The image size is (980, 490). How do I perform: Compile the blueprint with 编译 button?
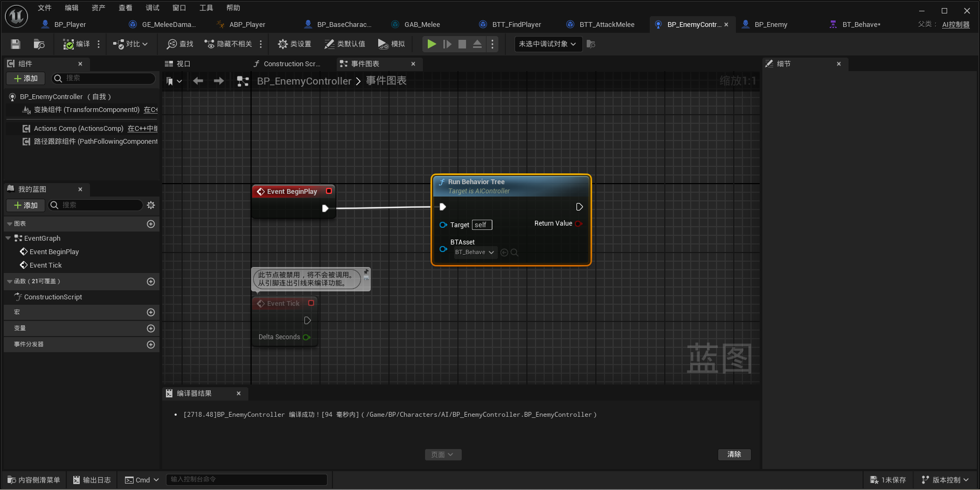click(x=77, y=44)
